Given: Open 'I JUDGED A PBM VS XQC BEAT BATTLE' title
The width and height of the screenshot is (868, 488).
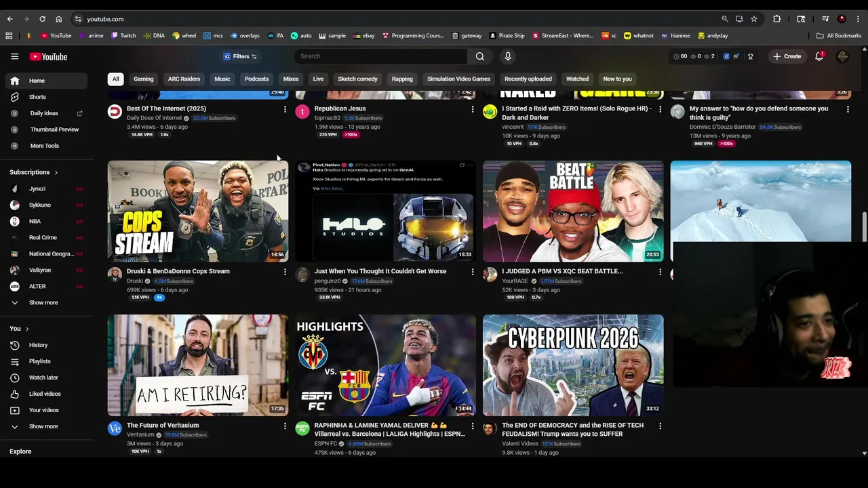Looking at the screenshot, I should (562, 271).
